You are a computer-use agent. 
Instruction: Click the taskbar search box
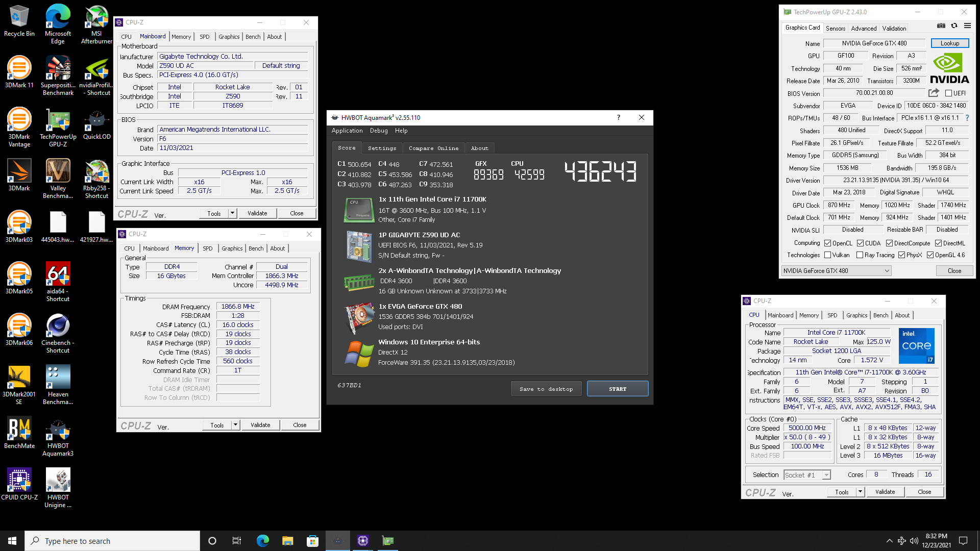(x=112, y=541)
